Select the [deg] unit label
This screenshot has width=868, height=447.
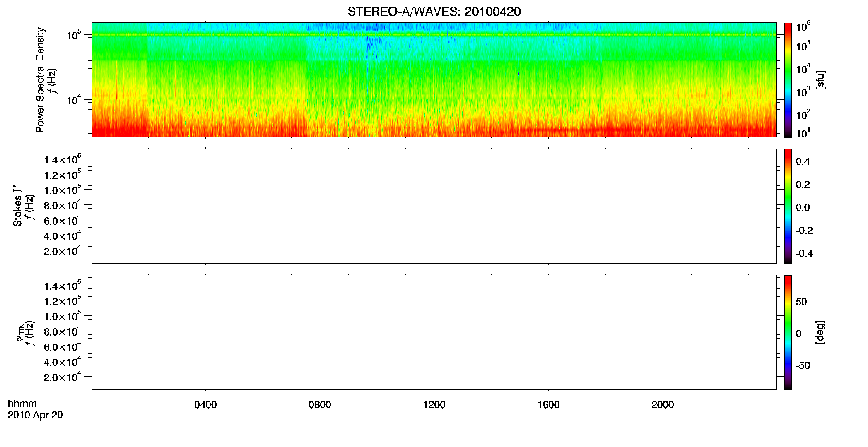pyautogui.click(x=820, y=332)
